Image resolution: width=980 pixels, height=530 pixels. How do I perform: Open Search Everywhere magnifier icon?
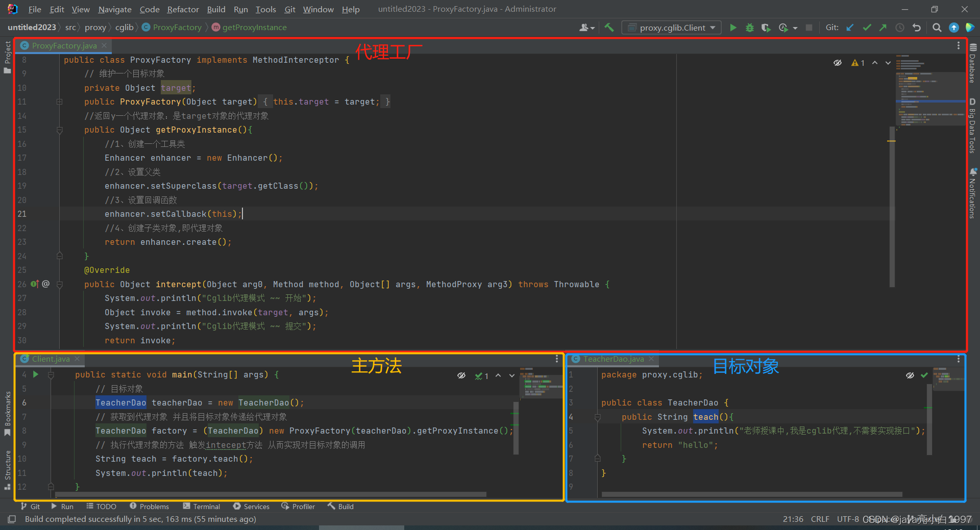(x=937, y=28)
